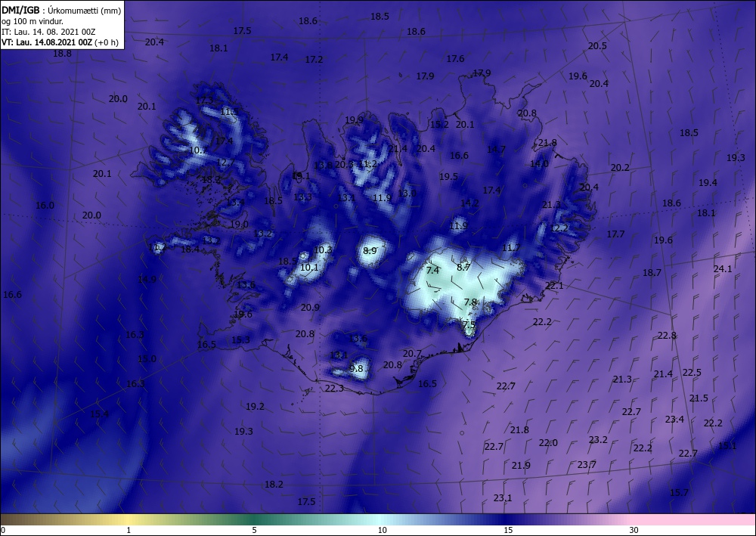Click the map value 12.2
This screenshot has width=756, height=536.
click(559, 228)
